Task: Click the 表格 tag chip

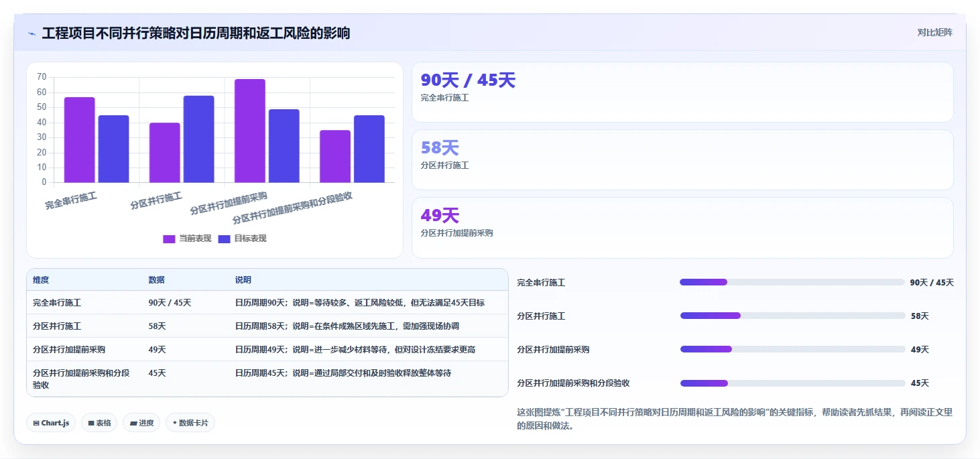Action: (99, 423)
